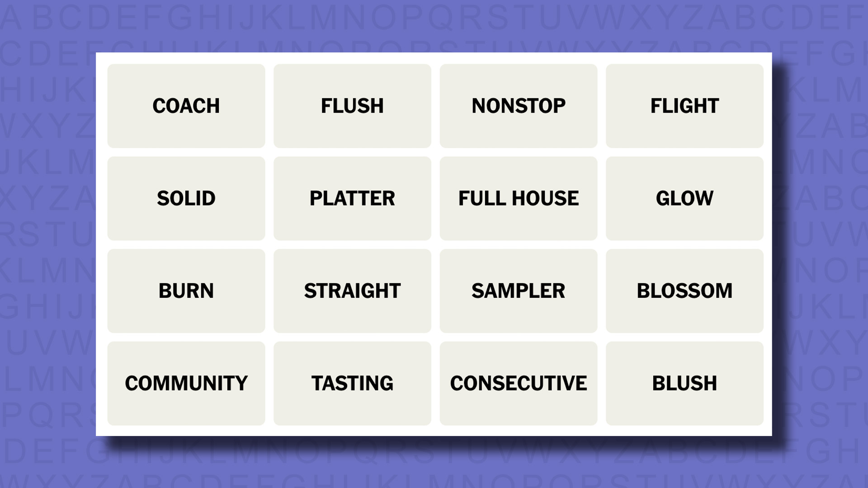Click the SAMPLER card
The height and width of the screenshot is (488, 868).
pos(518,291)
